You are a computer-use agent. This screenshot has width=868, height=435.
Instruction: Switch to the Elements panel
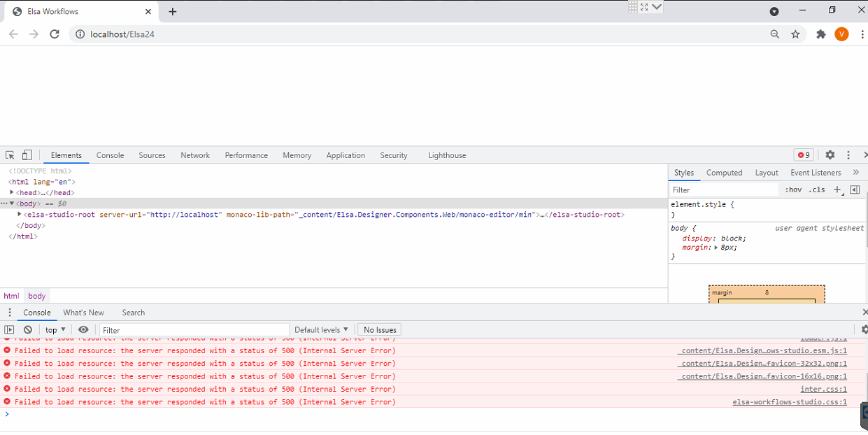coord(66,155)
